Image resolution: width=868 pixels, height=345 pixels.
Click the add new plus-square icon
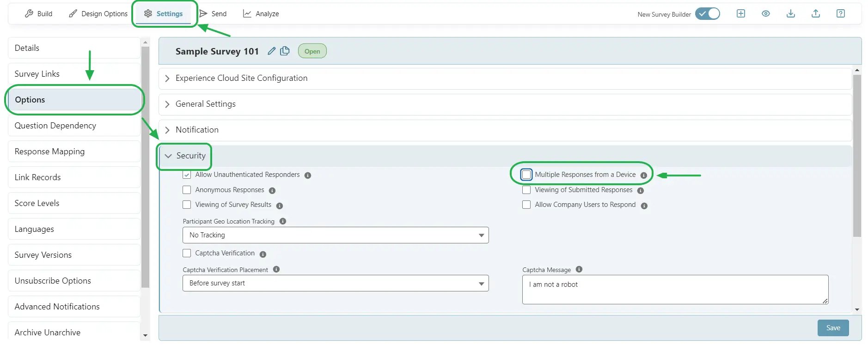tap(740, 13)
